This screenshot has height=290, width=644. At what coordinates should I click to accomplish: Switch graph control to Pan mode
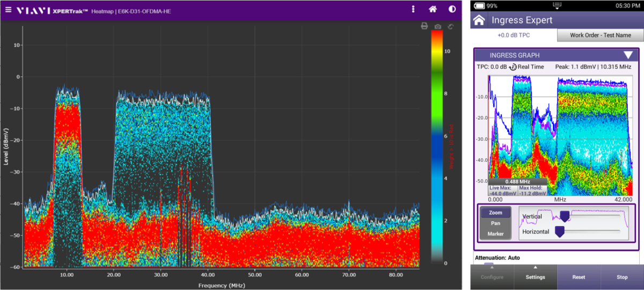(495, 223)
